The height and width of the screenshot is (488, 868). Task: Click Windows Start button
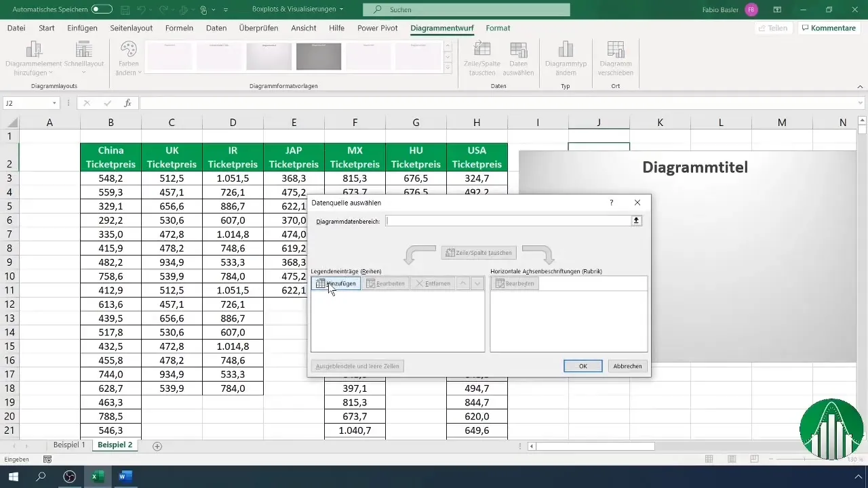tap(14, 476)
